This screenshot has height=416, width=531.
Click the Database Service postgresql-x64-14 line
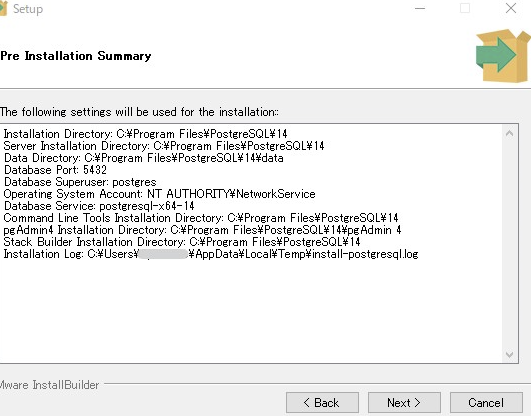tap(99, 206)
